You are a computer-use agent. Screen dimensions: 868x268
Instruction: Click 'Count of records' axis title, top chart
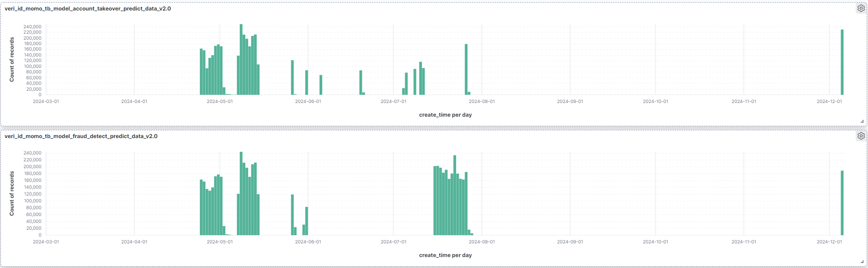click(12, 60)
